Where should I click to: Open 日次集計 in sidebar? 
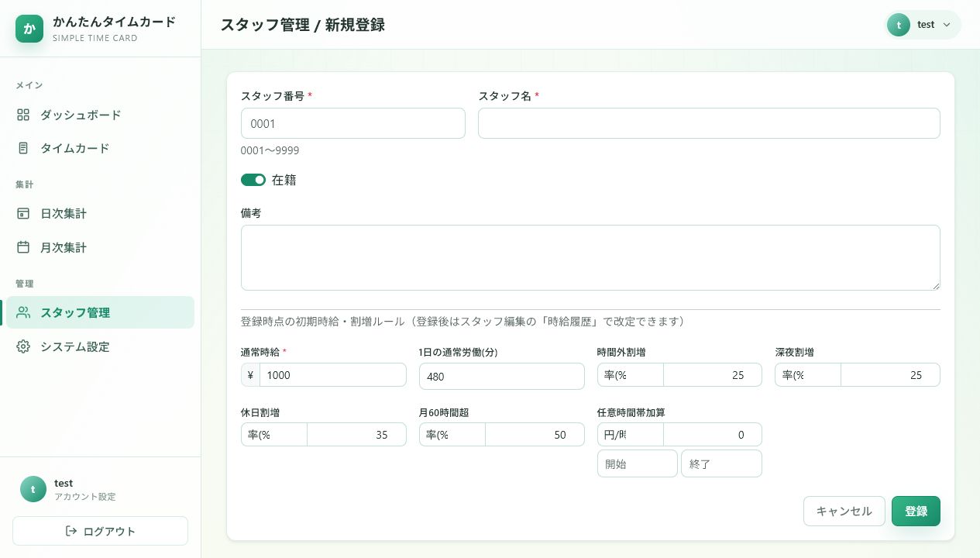click(101, 213)
